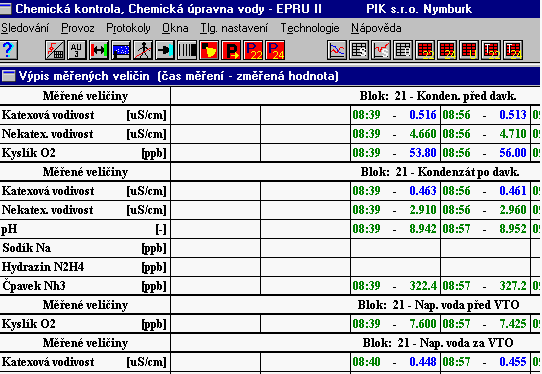542x374 pixels.
Task: Click the 08:57 - 8.952 pH cell
Action: click(485, 229)
